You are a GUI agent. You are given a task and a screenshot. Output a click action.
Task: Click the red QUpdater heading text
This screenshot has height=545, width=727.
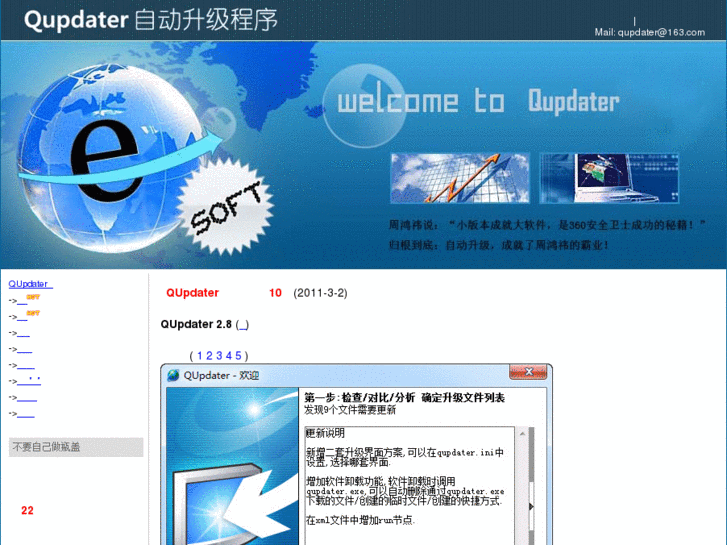[x=192, y=293]
